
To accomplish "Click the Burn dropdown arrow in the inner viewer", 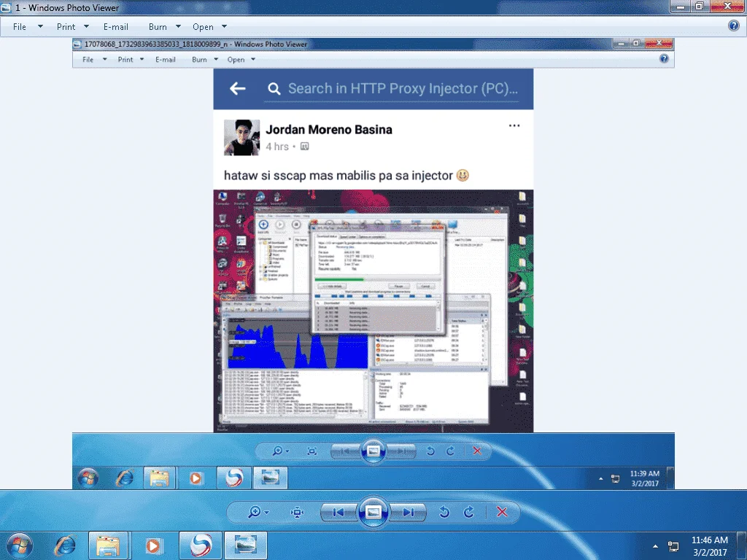I will pyautogui.click(x=216, y=60).
